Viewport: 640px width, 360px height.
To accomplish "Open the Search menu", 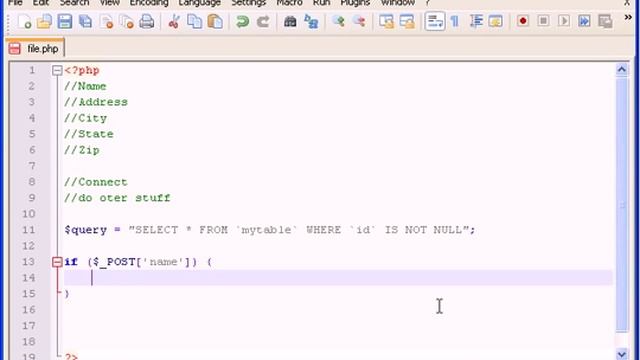I will (x=74, y=3).
